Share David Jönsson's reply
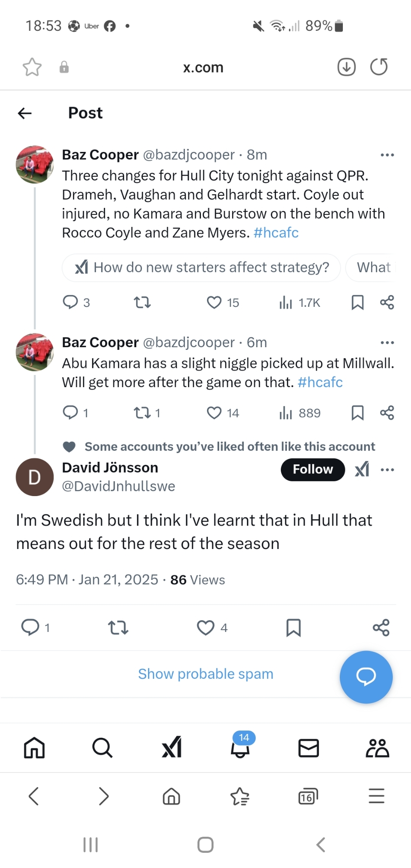This screenshot has height=868, width=411. point(381,628)
